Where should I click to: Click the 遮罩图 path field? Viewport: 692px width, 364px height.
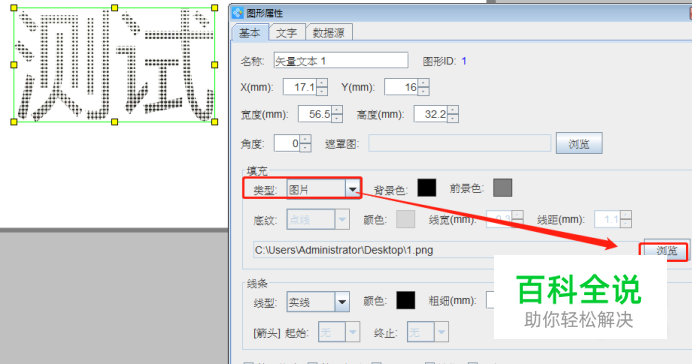tap(460, 143)
